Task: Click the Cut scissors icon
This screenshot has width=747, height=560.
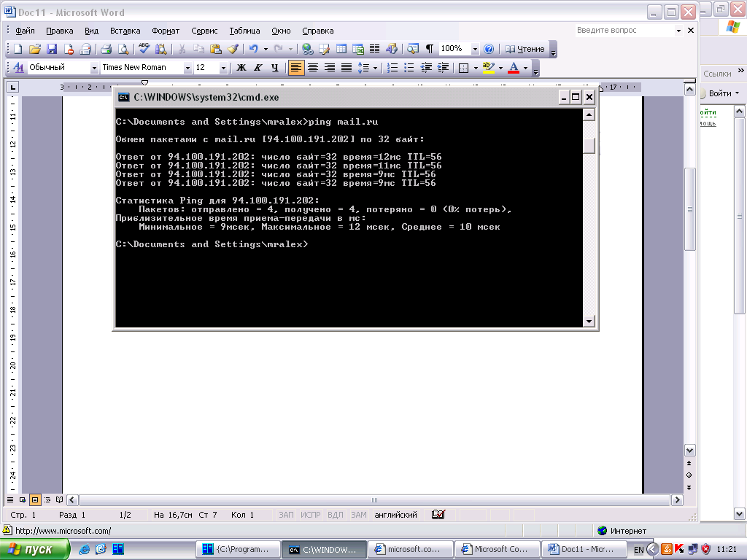Action: [182, 49]
